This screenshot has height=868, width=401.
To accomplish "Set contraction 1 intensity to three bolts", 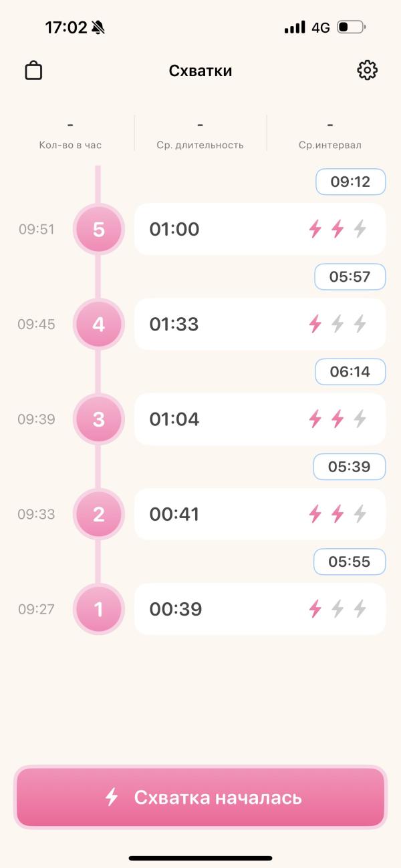I will (x=360, y=609).
